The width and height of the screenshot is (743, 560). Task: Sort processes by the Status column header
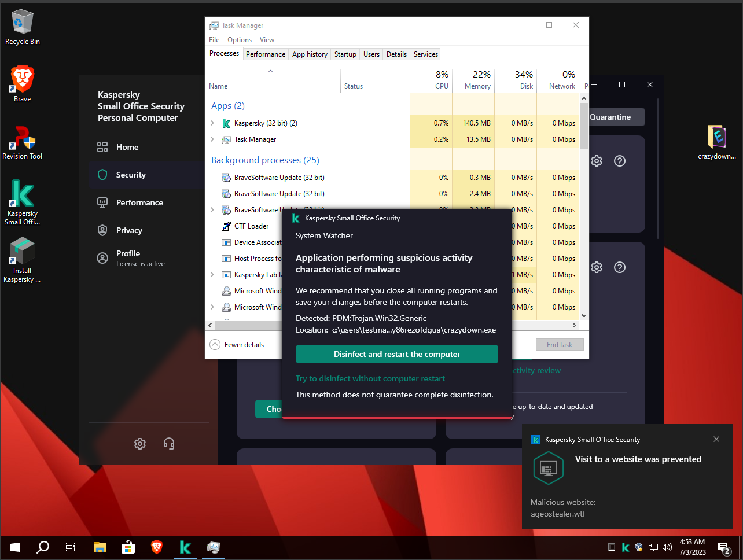pyautogui.click(x=375, y=80)
